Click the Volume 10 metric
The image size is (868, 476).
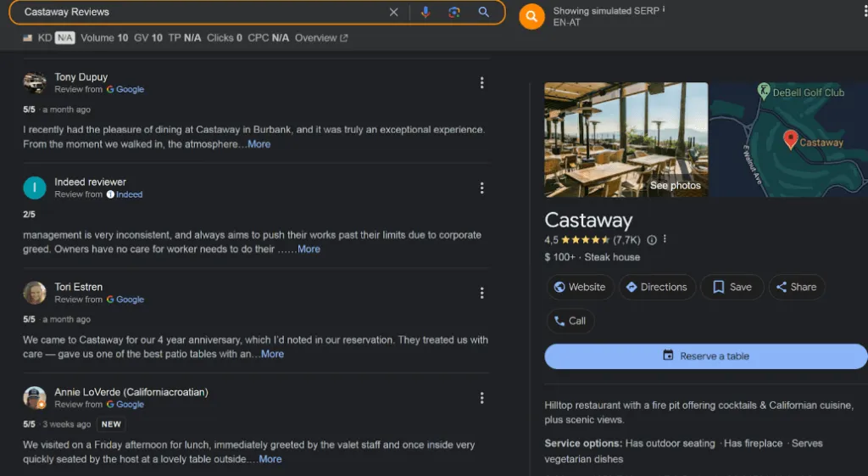[x=104, y=37]
